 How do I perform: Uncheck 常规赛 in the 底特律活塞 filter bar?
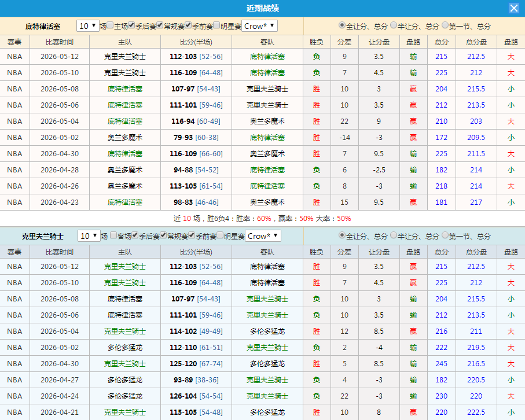tap(160, 25)
